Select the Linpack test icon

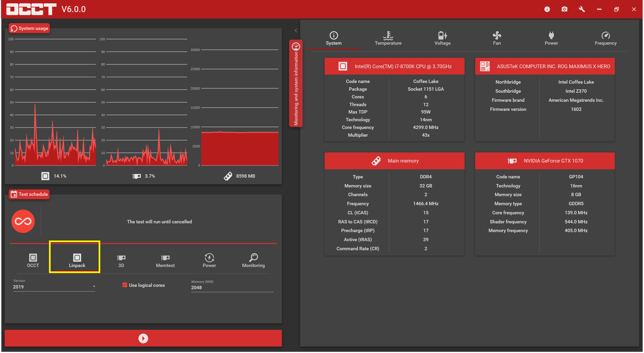77,258
